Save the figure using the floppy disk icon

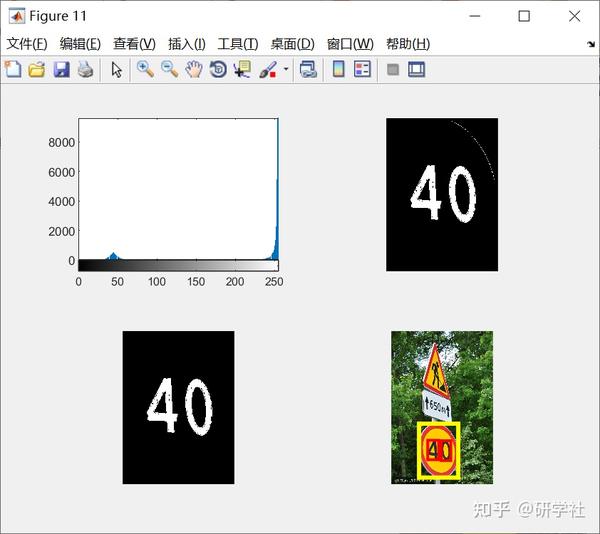tap(61, 70)
